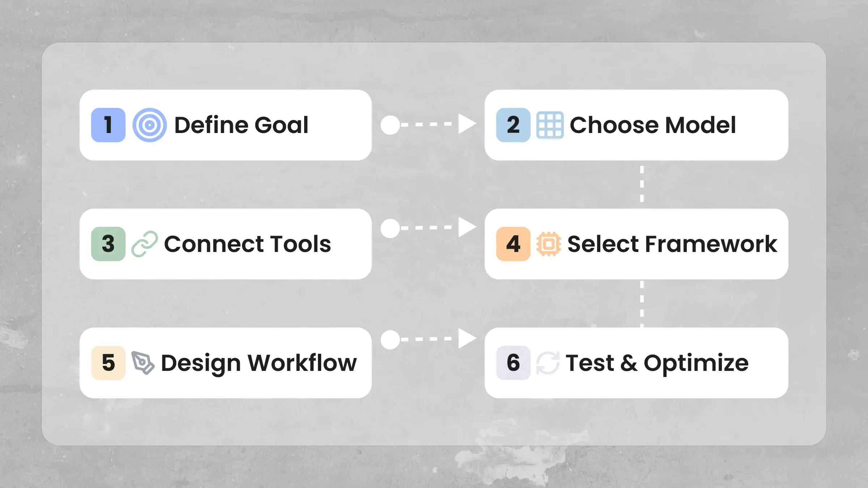868x488 pixels.
Task: Click the white dot after Connect Tools card
Action: click(x=390, y=228)
